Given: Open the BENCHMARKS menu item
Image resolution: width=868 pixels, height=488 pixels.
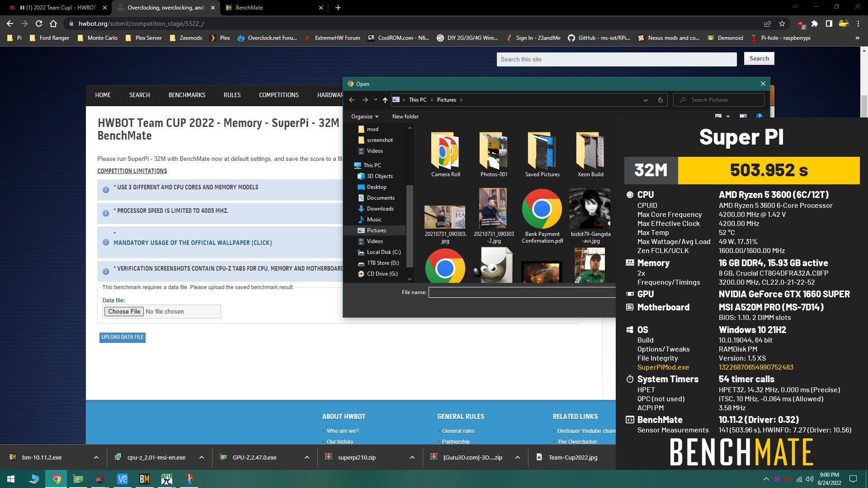Looking at the screenshot, I should click(187, 95).
